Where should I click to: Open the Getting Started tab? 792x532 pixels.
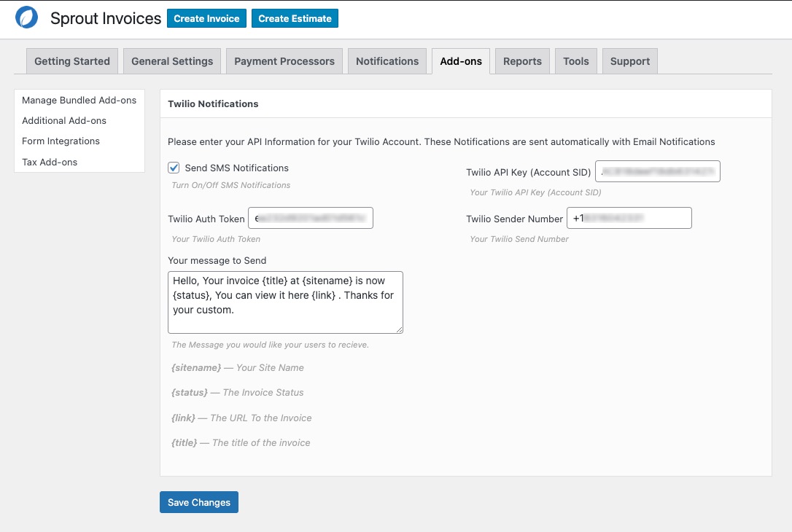click(72, 61)
